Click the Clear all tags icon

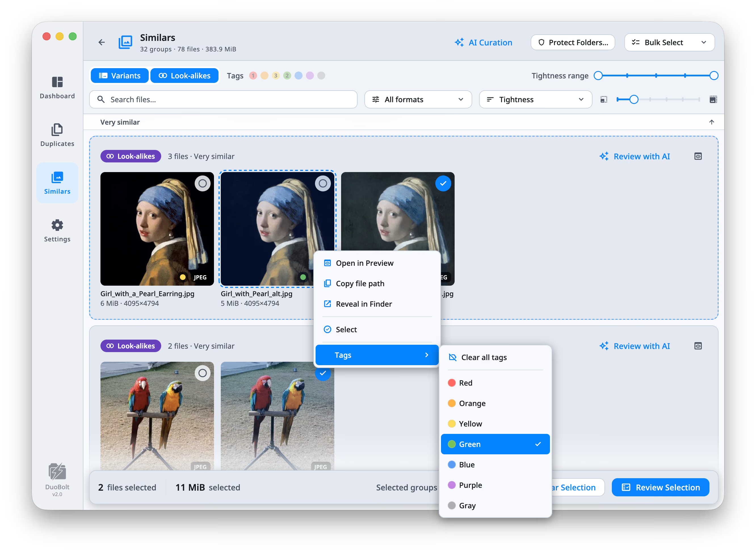452,357
